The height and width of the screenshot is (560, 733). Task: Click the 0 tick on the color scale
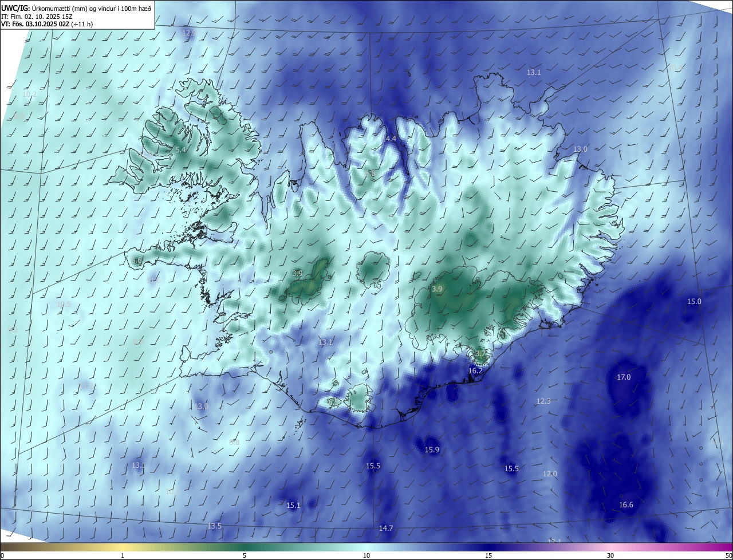[x=2, y=555]
